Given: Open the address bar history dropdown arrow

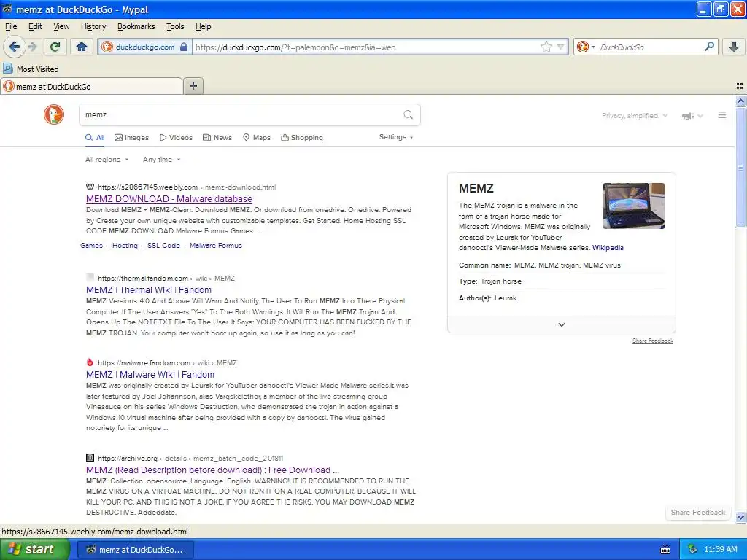Looking at the screenshot, I should [x=561, y=47].
